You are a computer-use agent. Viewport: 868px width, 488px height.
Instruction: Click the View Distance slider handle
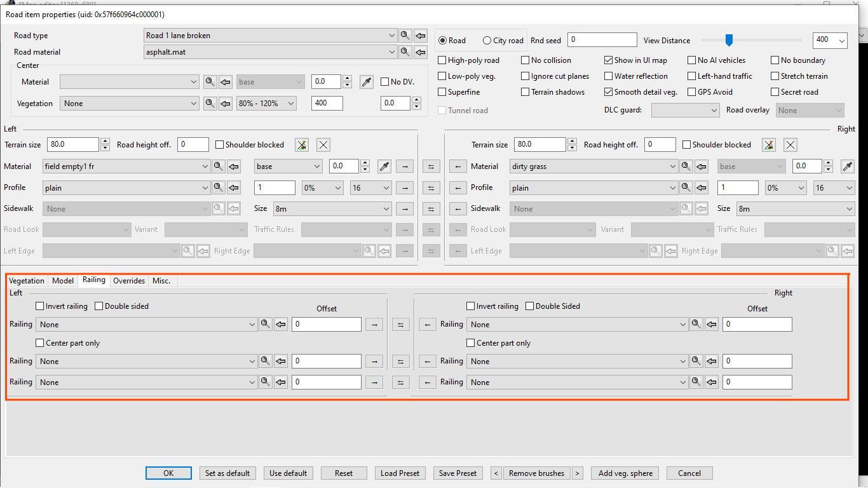[x=729, y=40]
